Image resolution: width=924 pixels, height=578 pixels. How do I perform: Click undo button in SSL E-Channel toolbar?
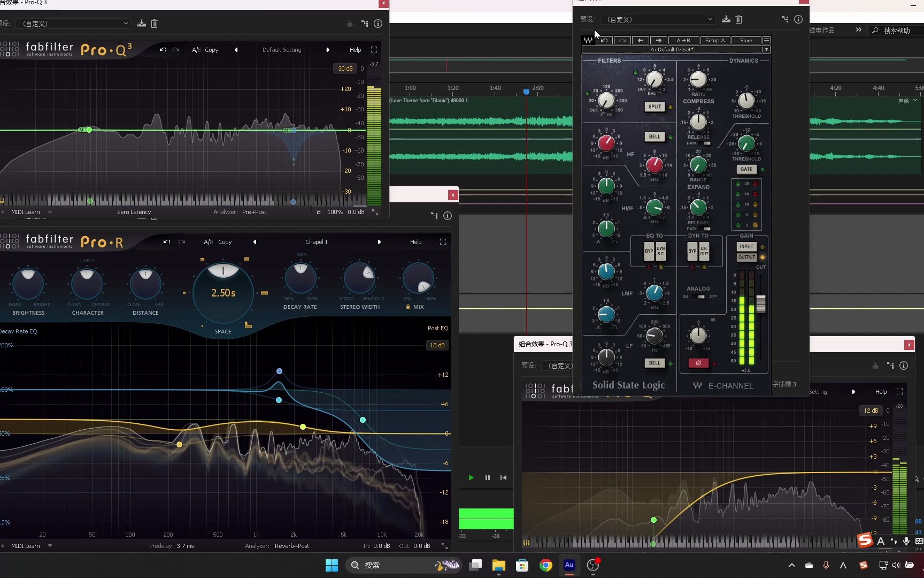point(604,40)
